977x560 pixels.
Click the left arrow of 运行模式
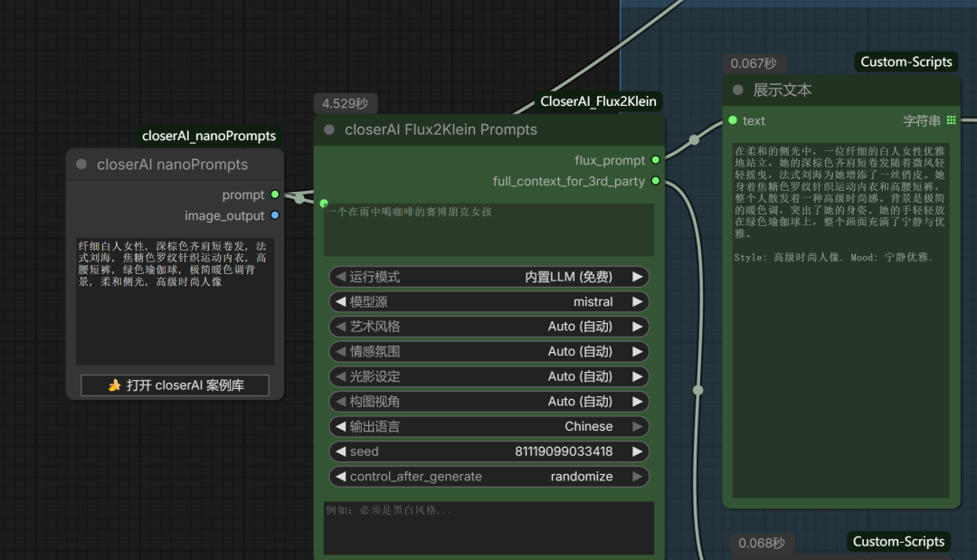pyautogui.click(x=340, y=277)
